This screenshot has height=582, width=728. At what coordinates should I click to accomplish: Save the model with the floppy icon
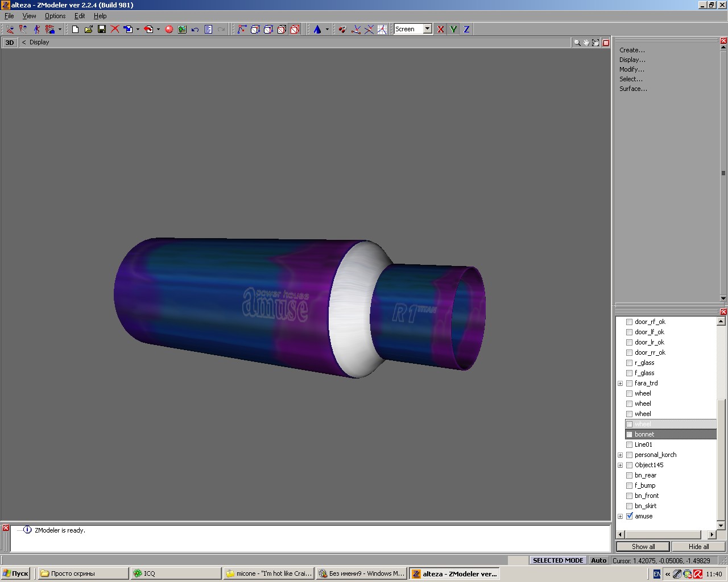(102, 29)
